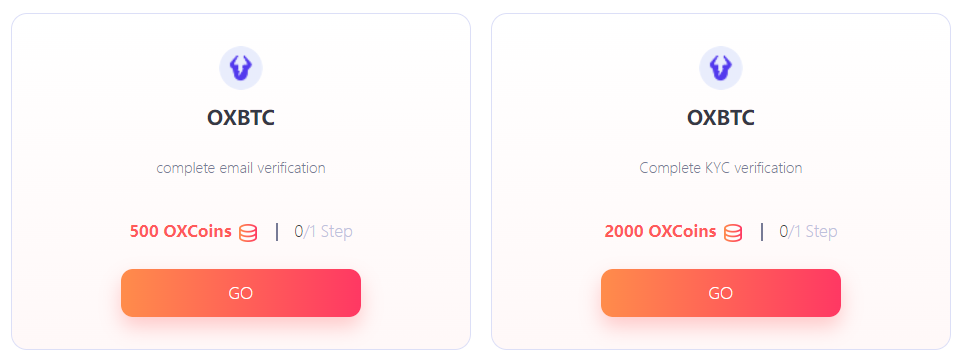Click the coin stack icon beside 500 OXCoins
This screenshot has width=961, height=360.
248,233
